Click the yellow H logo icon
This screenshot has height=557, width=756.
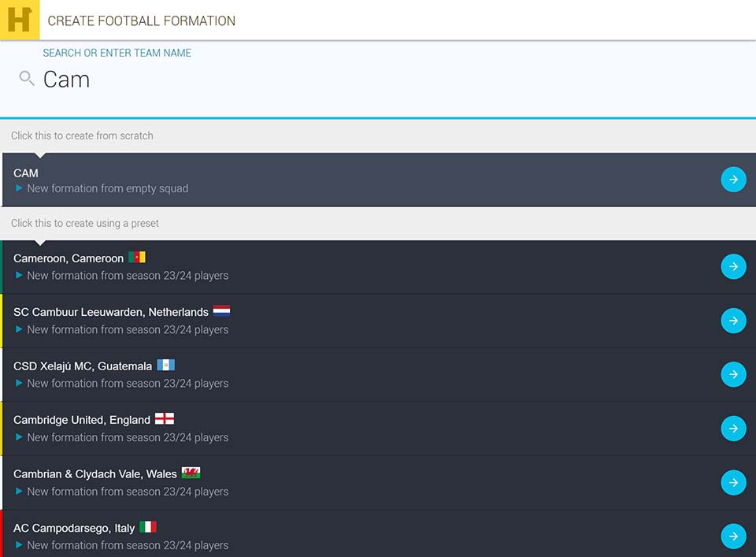tap(19, 20)
